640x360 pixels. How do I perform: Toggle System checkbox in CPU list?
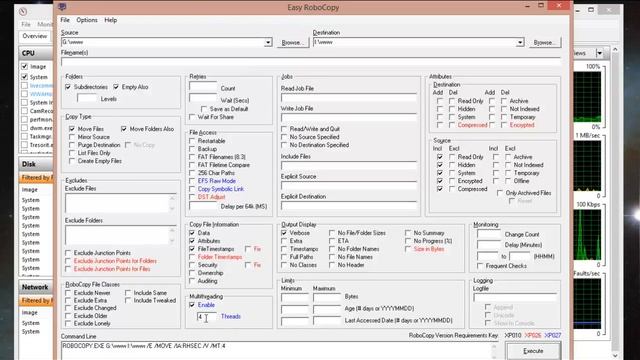24,77
